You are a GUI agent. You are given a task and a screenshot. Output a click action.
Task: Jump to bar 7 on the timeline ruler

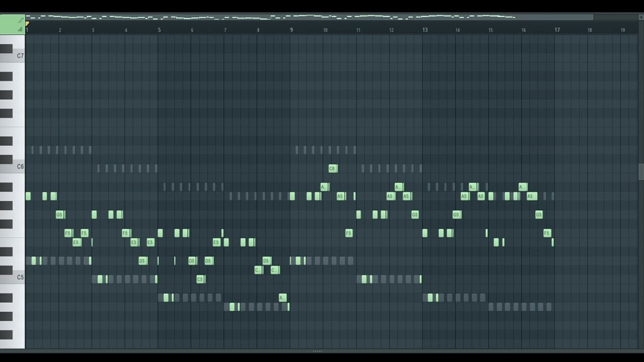[225, 30]
